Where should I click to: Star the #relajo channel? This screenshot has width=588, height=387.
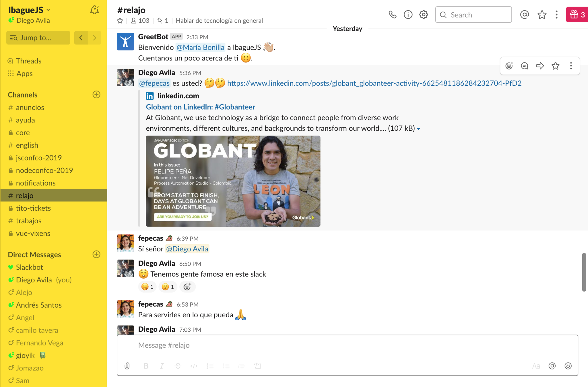pos(120,21)
